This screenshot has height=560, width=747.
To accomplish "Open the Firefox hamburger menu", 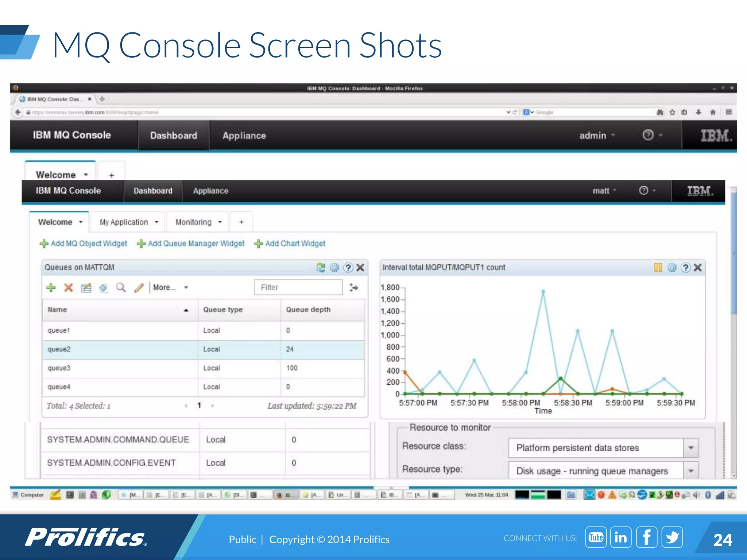I will 729,112.
